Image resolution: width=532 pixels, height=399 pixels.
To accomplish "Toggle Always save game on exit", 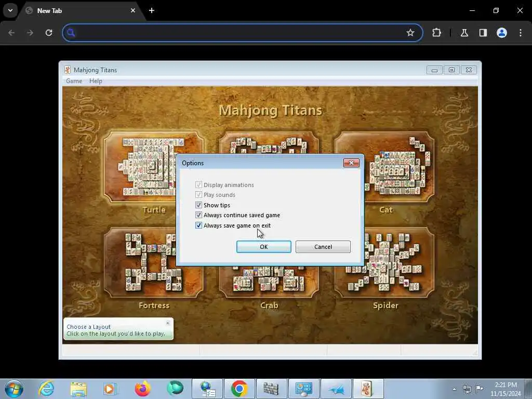I will tap(198, 225).
